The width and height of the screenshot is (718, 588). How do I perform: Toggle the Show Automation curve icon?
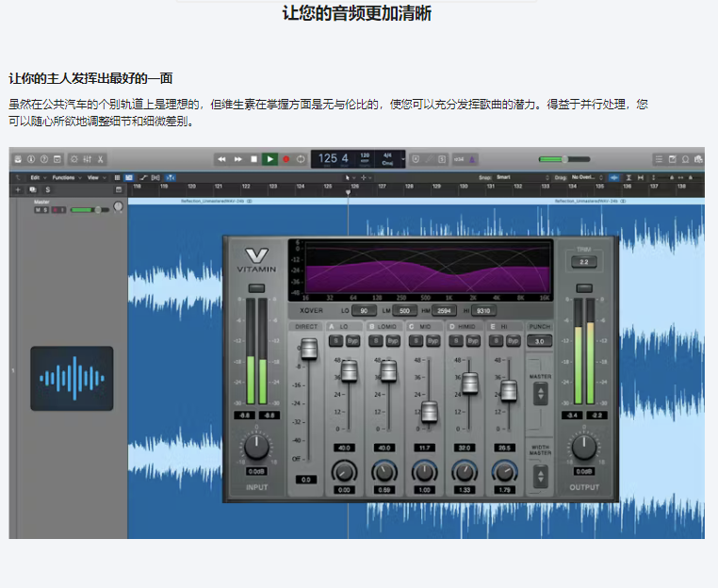143,178
